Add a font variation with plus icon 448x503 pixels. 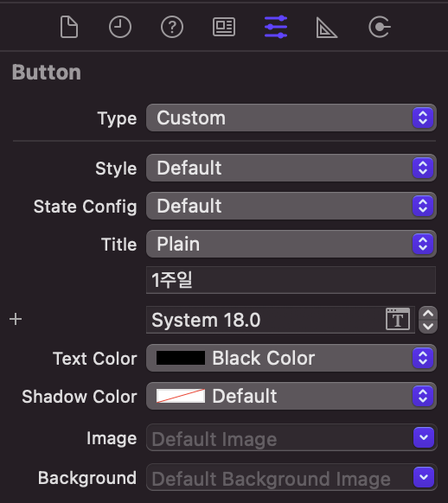click(x=16, y=319)
